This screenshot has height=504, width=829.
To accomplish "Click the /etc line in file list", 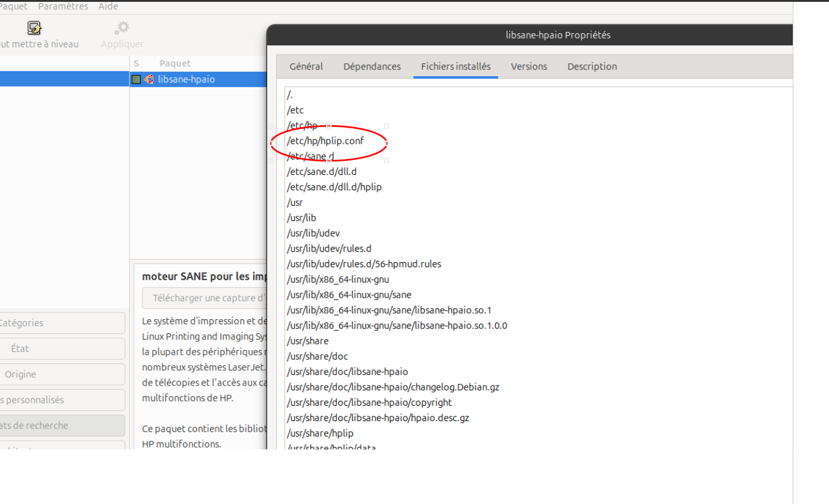I will 295,110.
